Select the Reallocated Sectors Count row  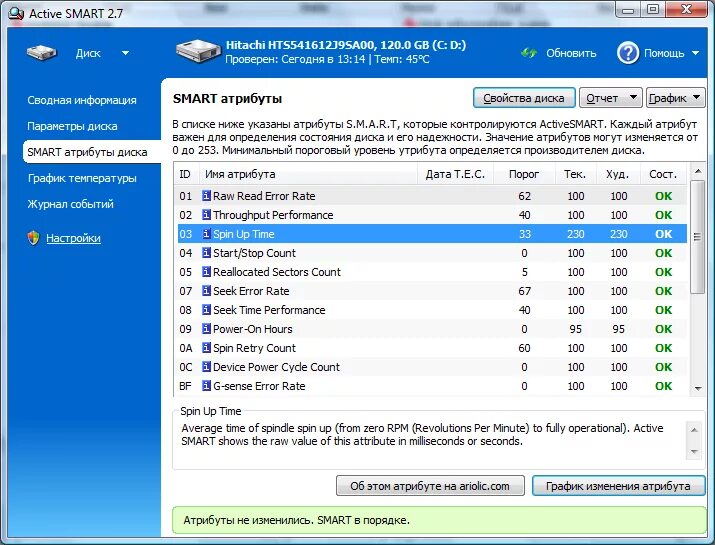[432, 272]
